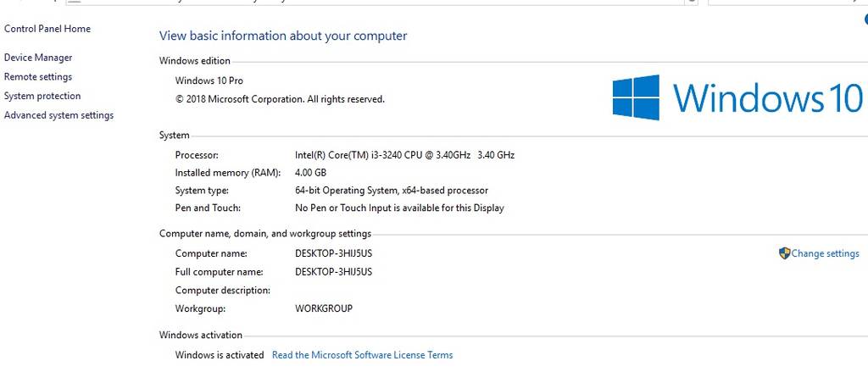
Task: Click the Windows 10 Pro edition text
Action: pos(209,81)
